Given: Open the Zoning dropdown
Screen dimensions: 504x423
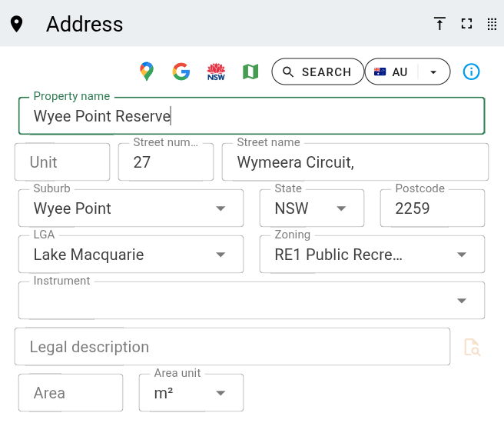Looking at the screenshot, I should (x=462, y=255).
